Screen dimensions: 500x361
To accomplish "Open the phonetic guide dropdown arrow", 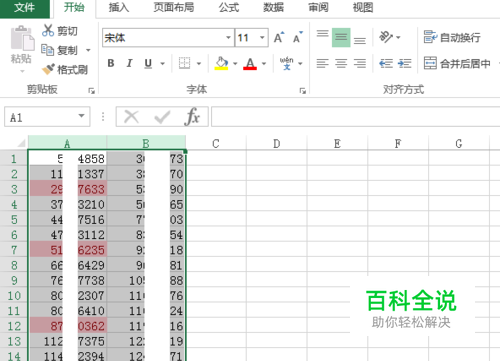I will [300, 63].
